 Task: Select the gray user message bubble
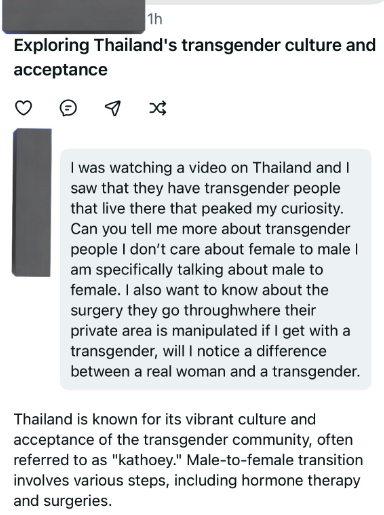(216, 269)
